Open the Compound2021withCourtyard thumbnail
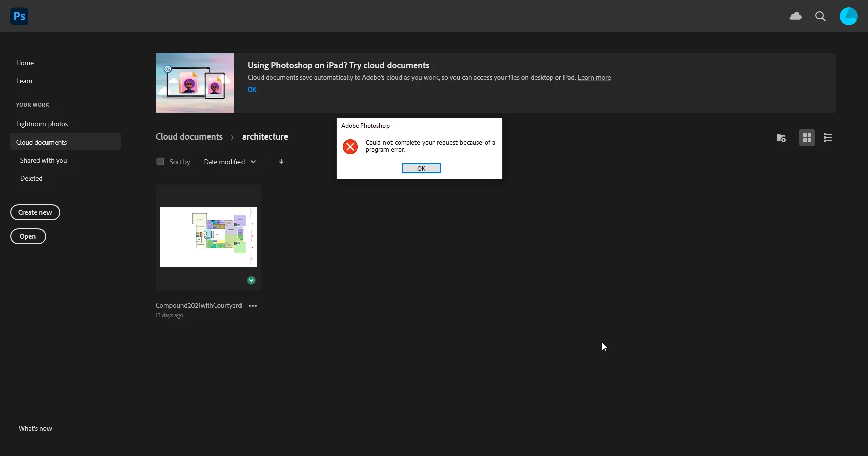 pyautogui.click(x=208, y=237)
